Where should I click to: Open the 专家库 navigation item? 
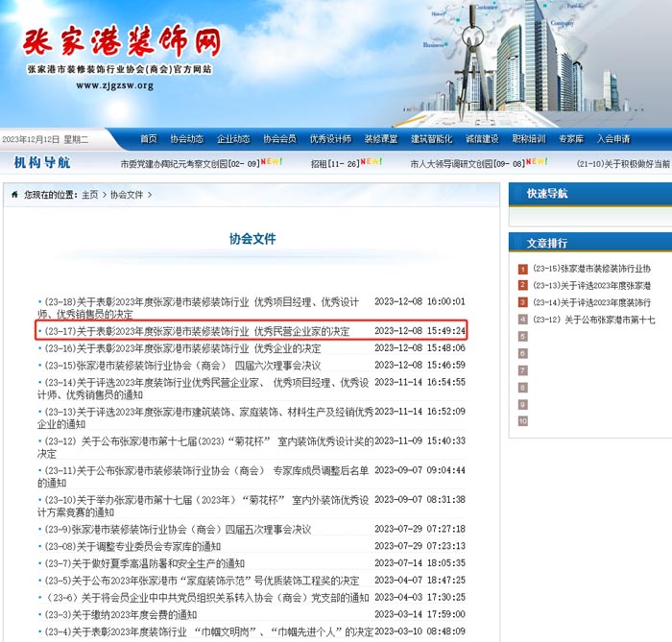pyautogui.click(x=571, y=139)
